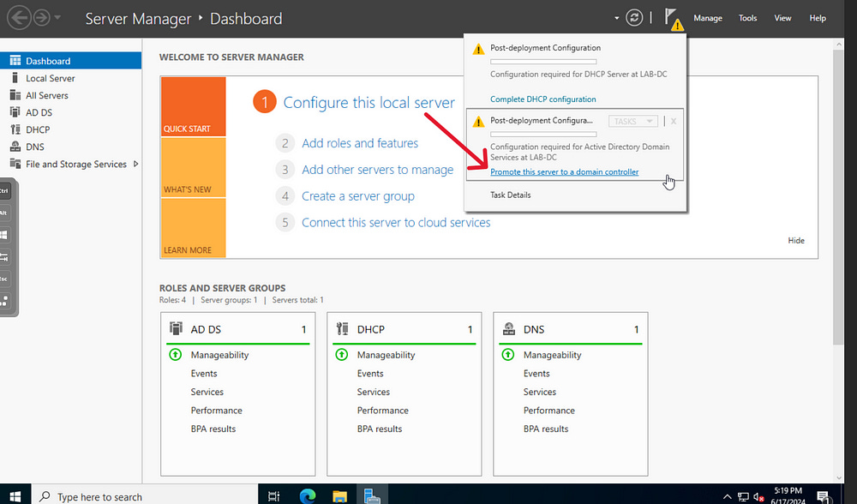
Task: Click the dashboard vertical scrollbar
Action: [x=838, y=197]
